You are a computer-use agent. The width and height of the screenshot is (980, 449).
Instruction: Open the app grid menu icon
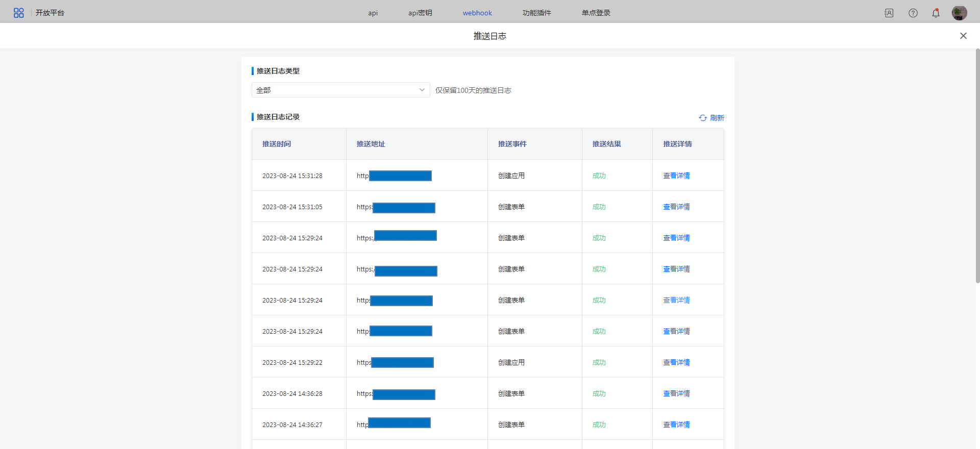point(19,13)
